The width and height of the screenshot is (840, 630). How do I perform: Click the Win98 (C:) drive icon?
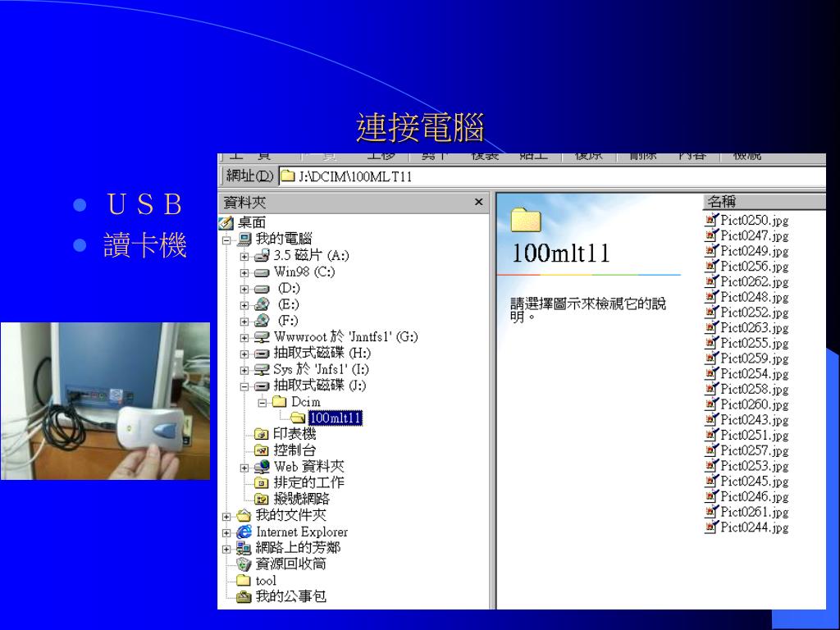pos(262,272)
